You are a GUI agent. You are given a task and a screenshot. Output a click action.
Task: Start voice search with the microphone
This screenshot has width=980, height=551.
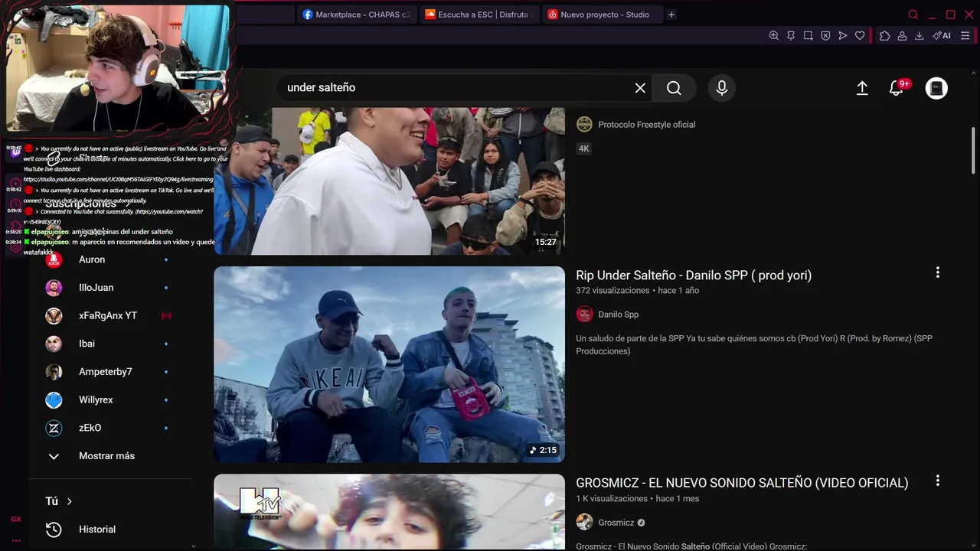(x=721, y=88)
